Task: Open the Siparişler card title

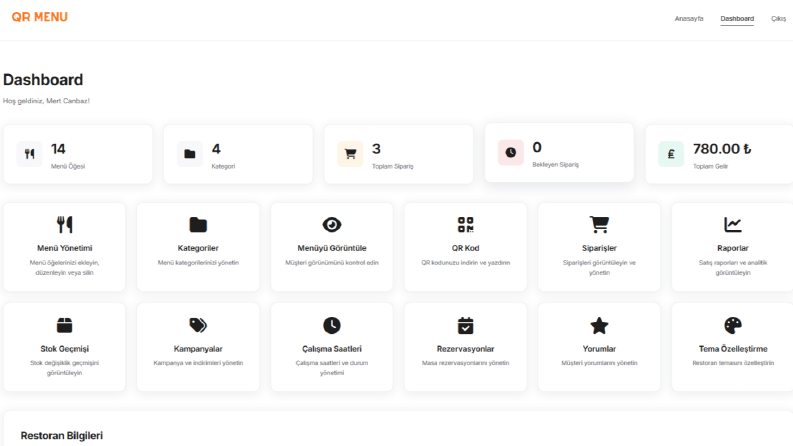Action: pyautogui.click(x=599, y=248)
